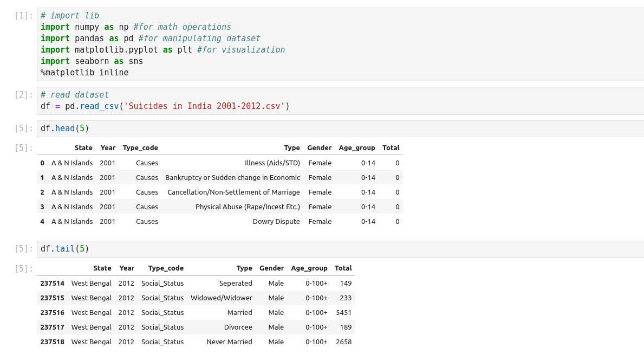Click the [1]: cell prompt
Screen dimensions: 644x354
coord(24,16)
